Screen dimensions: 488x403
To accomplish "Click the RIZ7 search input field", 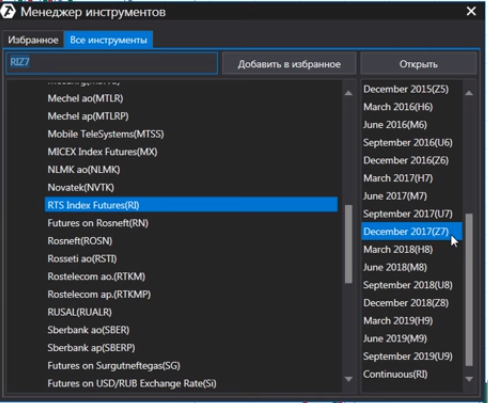I will [x=112, y=63].
